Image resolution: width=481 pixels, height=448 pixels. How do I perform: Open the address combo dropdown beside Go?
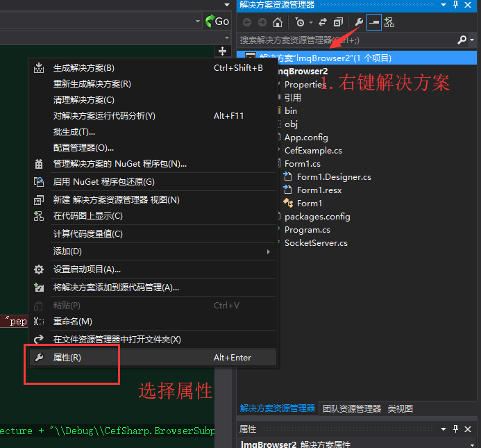pos(198,22)
